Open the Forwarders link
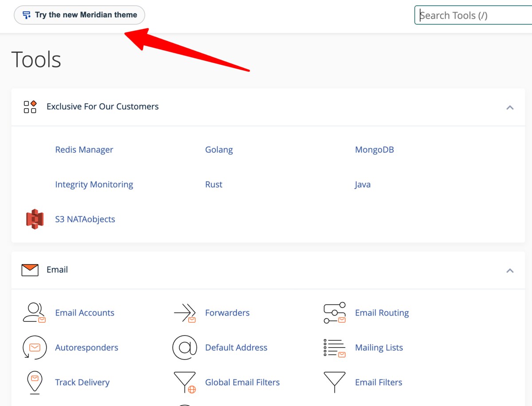This screenshot has width=532, height=406. (227, 313)
